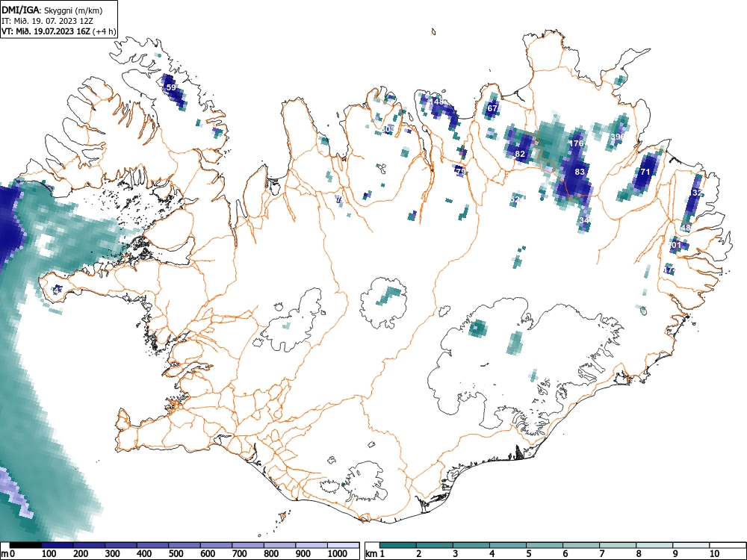Screen dimensions: 747x560
Task: Click the 'DMI/IGA: Skyggni (m/km)' title text
Action: coord(52,10)
